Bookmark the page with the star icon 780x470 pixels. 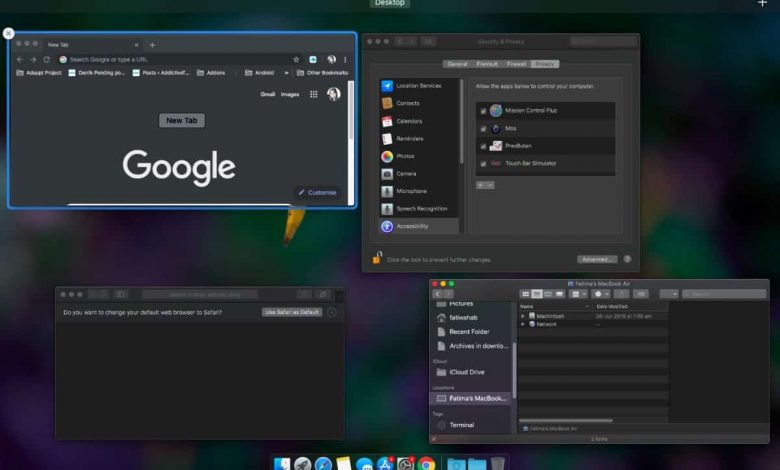296,60
